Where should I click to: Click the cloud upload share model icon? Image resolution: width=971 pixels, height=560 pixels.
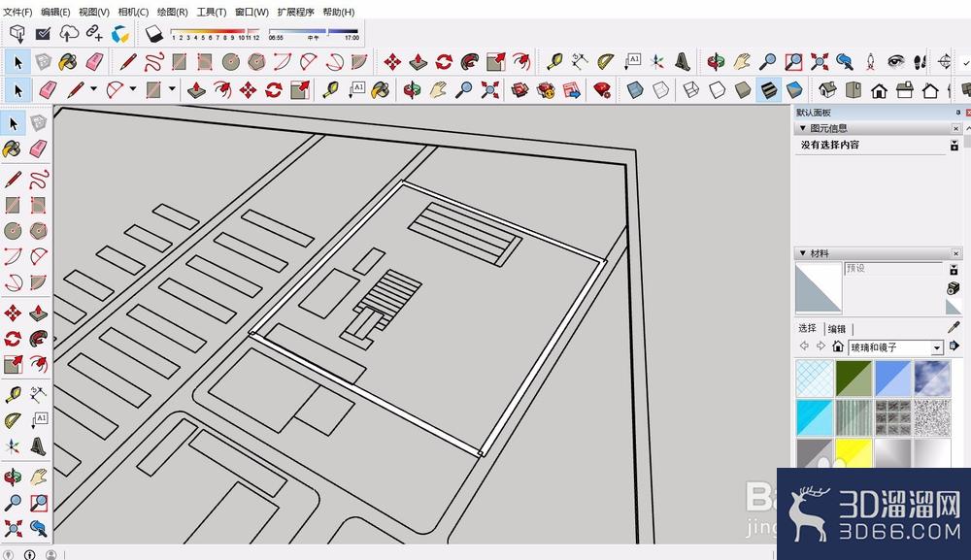(69, 33)
